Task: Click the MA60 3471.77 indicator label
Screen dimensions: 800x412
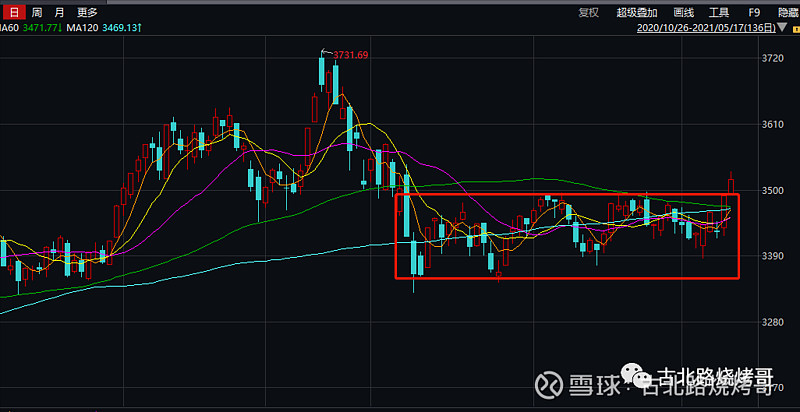Action: [x=31, y=28]
